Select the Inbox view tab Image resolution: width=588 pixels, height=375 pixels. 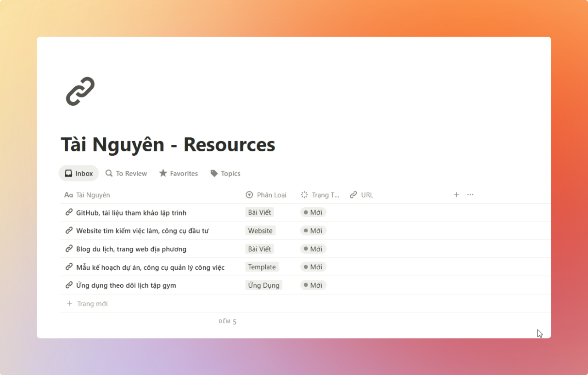[x=79, y=173]
